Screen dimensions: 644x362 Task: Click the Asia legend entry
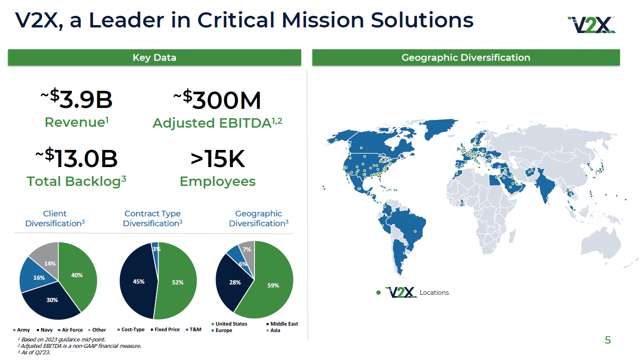[x=273, y=330]
